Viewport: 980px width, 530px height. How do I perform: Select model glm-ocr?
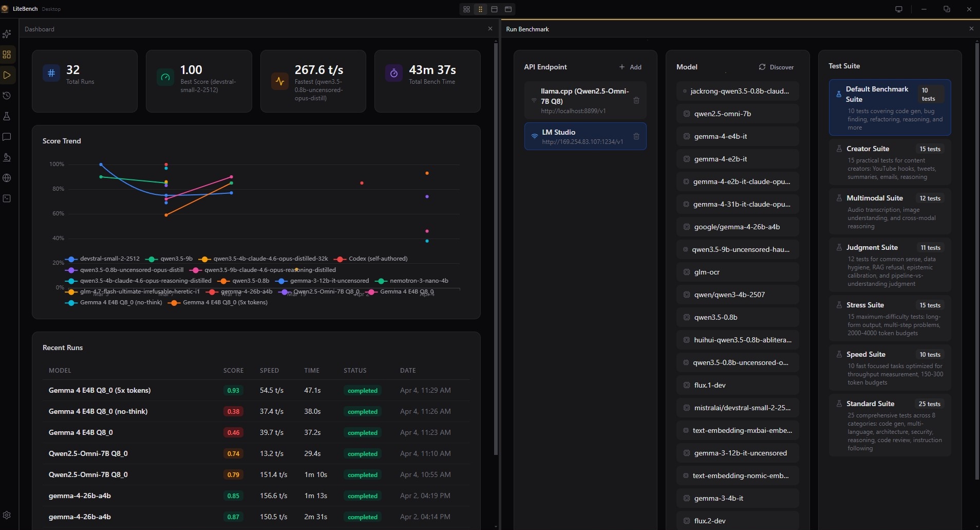738,272
